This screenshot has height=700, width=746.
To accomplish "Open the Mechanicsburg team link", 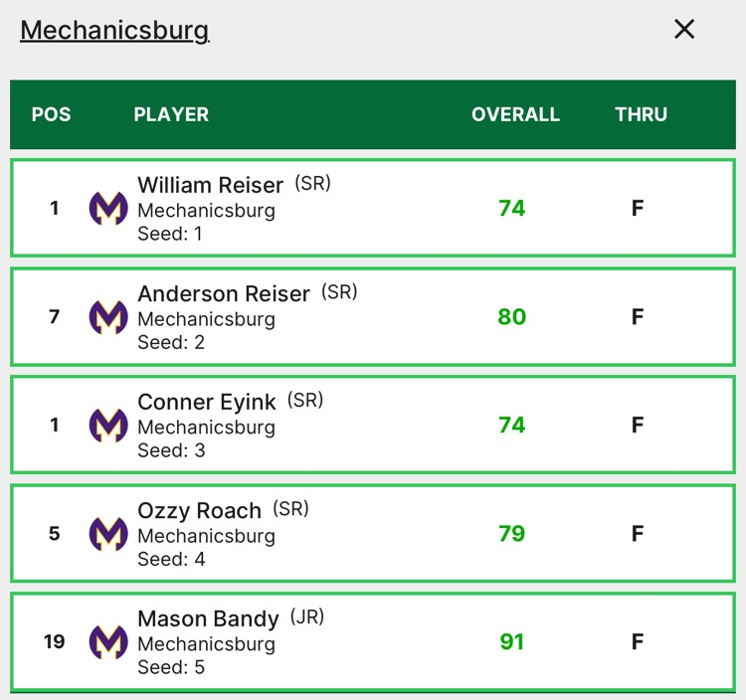I will [114, 30].
